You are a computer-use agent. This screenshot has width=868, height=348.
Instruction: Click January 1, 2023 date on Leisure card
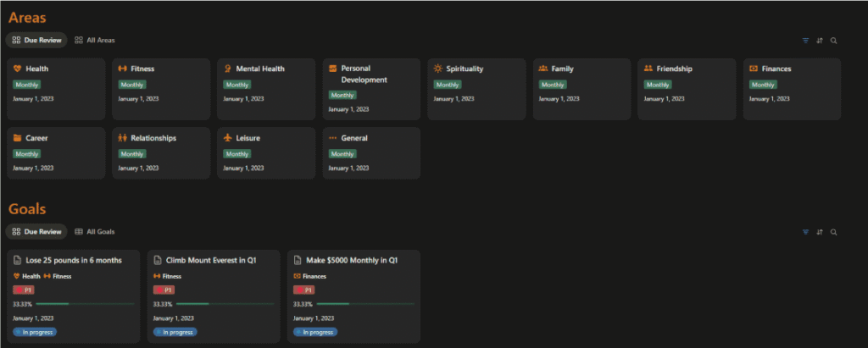click(243, 168)
